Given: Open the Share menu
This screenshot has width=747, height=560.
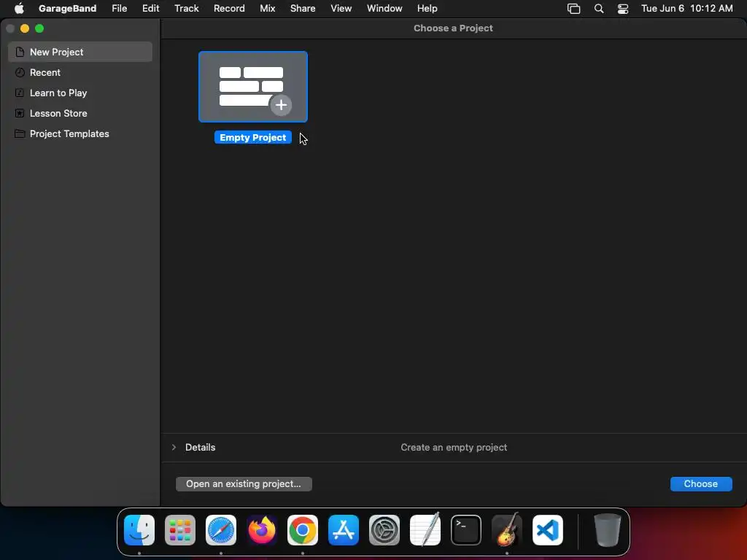Looking at the screenshot, I should pos(303,8).
